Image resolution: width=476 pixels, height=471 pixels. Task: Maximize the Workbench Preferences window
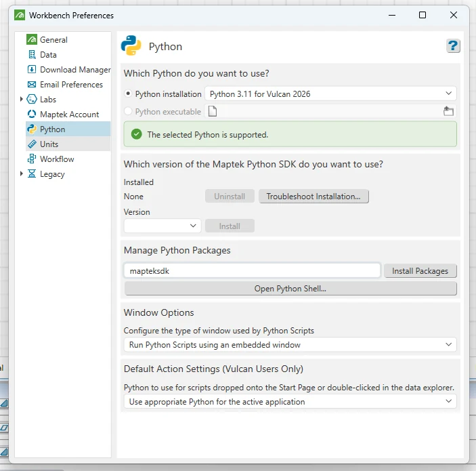[423, 15]
